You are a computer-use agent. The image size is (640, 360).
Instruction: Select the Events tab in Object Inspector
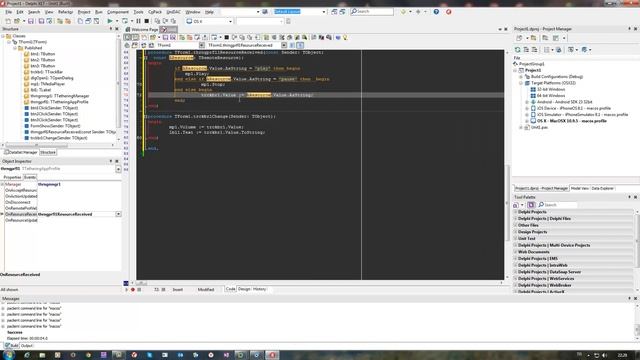click(x=30, y=177)
